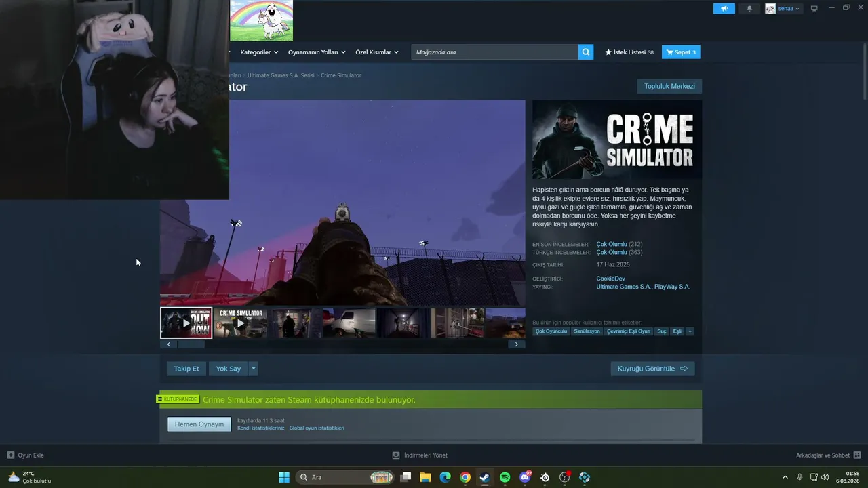Open the volume tray icon

(x=825, y=477)
